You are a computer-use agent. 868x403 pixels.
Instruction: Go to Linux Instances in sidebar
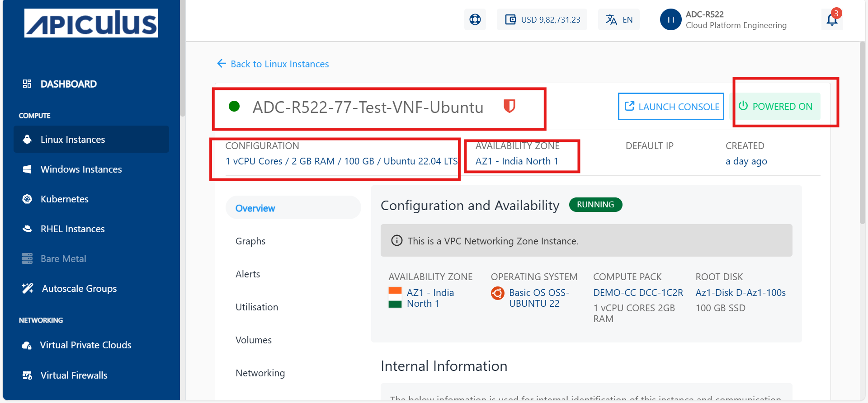[91, 139]
